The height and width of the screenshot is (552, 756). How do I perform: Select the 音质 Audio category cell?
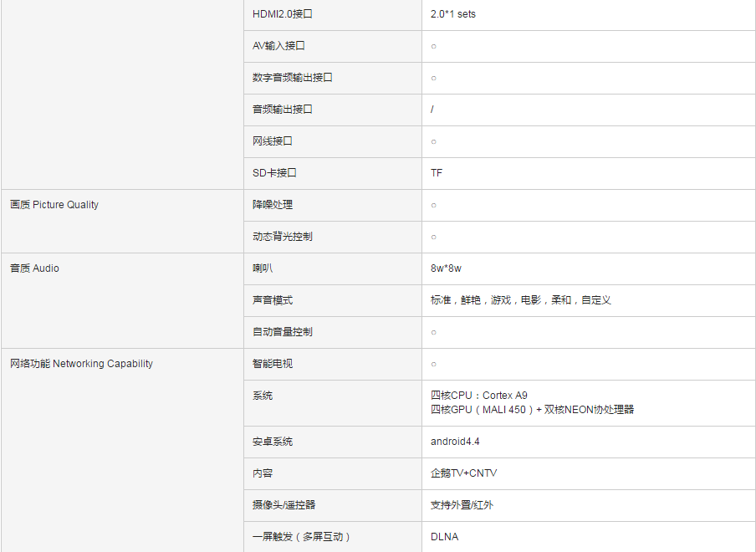(34, 268)
